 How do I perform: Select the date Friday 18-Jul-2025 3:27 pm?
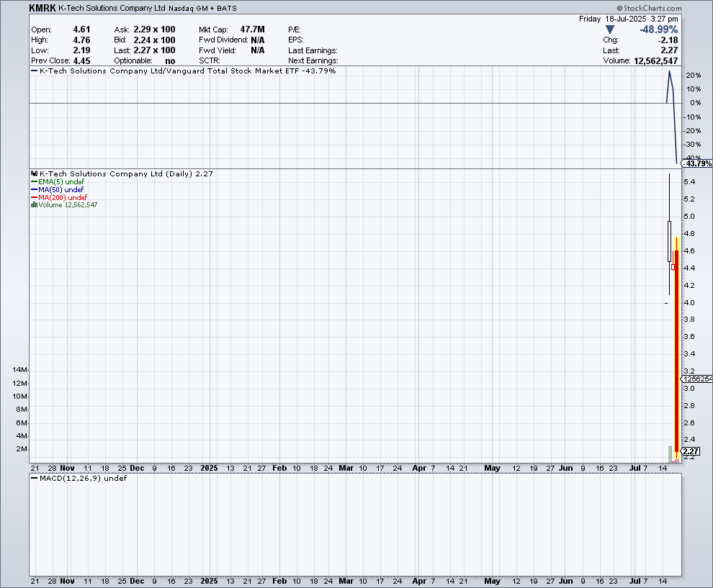(x=629, y=19)
